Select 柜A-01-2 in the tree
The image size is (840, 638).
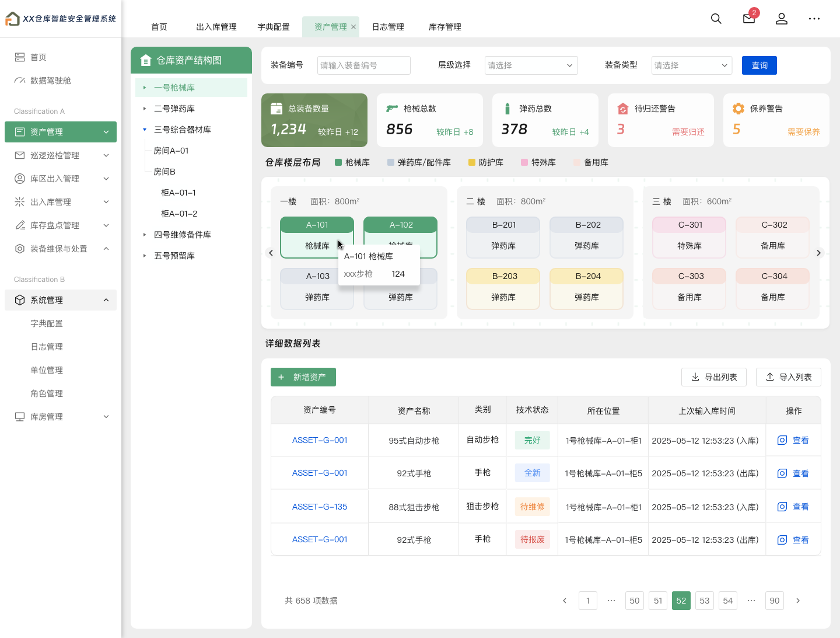[179, 214]
